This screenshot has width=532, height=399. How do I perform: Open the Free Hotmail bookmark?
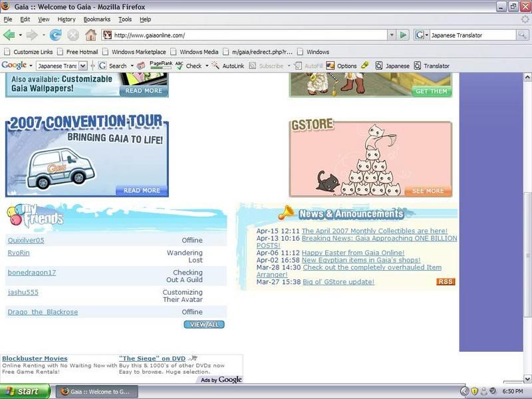[78, 52]
